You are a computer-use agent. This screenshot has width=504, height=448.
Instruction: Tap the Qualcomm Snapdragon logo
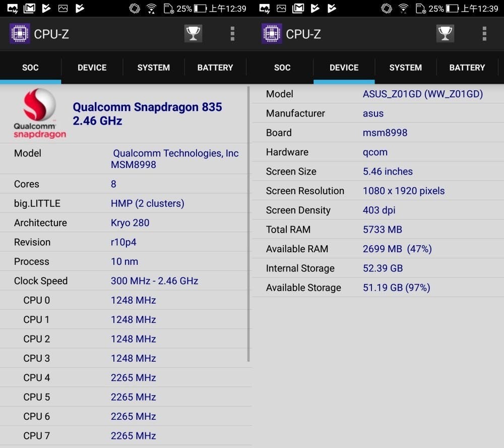coord(40,114)
